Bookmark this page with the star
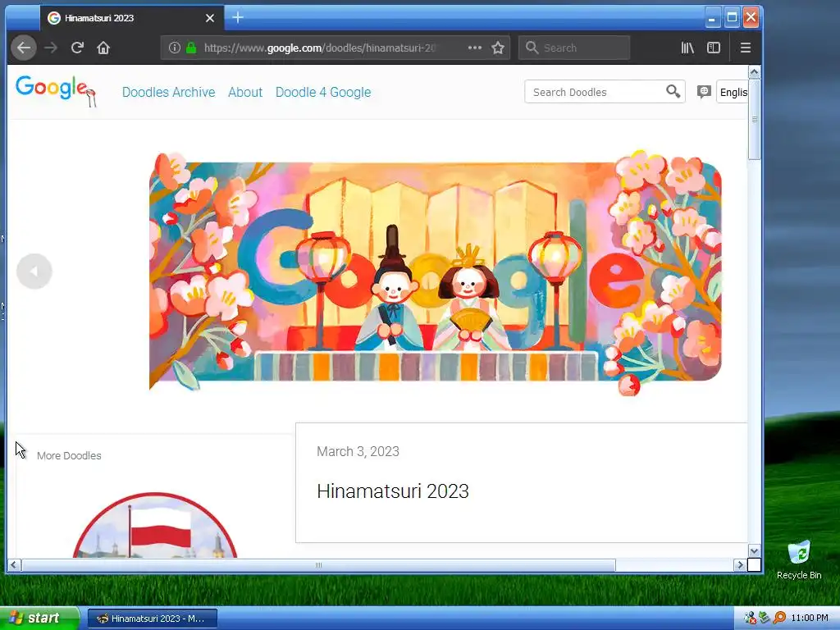The image size is (840, 630). coord(498,48)
